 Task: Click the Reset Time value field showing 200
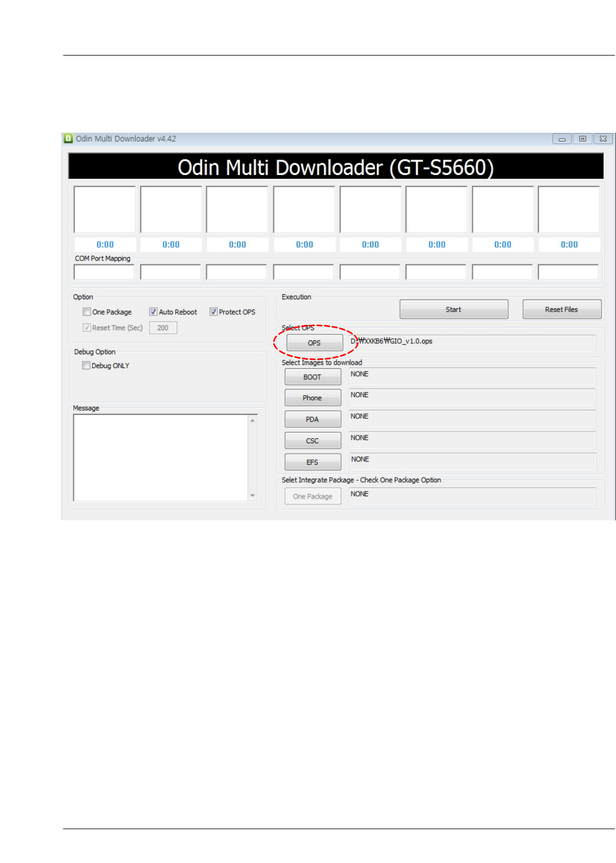[x=163, y=328]
